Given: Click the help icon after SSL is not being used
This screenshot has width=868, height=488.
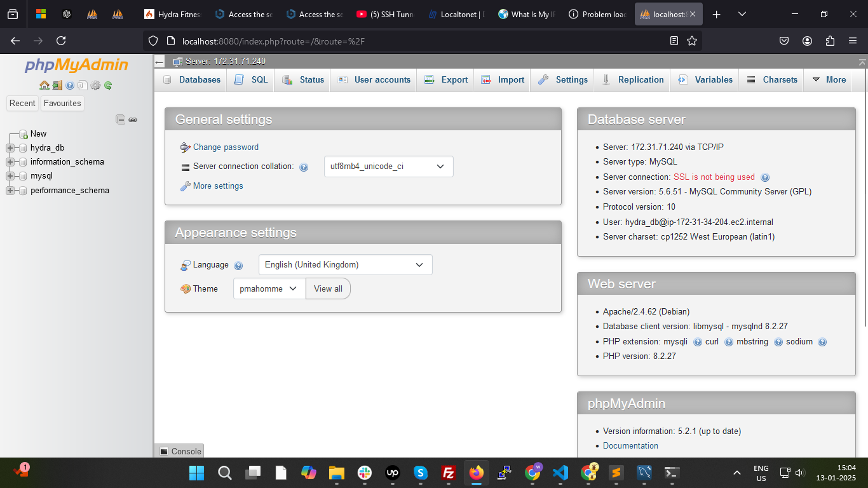Looking at the screenshot, I should pos(765,177).
